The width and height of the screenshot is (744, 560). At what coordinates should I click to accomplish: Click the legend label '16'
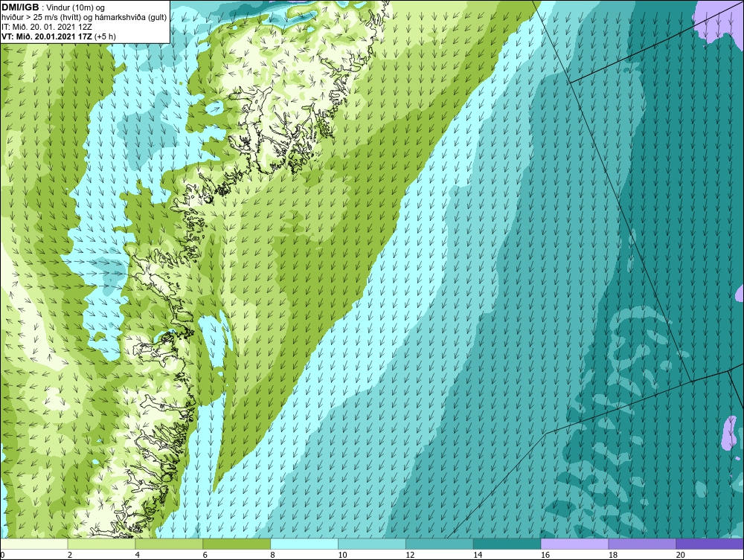tap(545, 555)
